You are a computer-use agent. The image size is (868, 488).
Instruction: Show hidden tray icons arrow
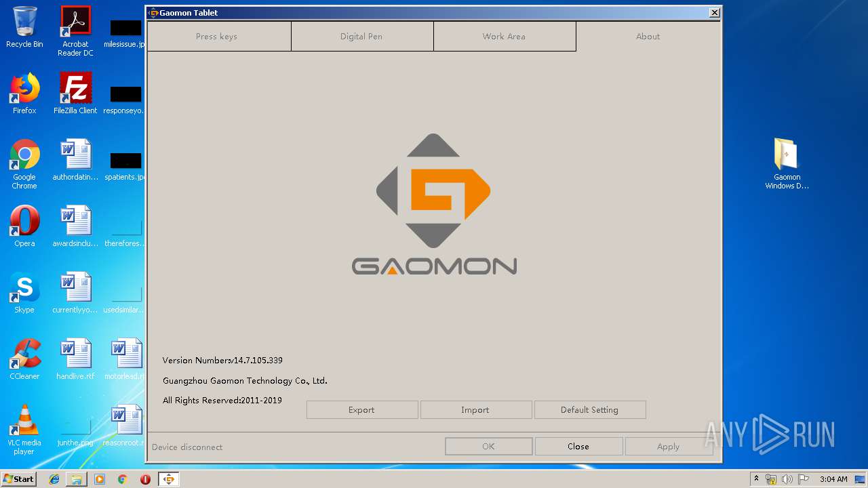(756, 479)
